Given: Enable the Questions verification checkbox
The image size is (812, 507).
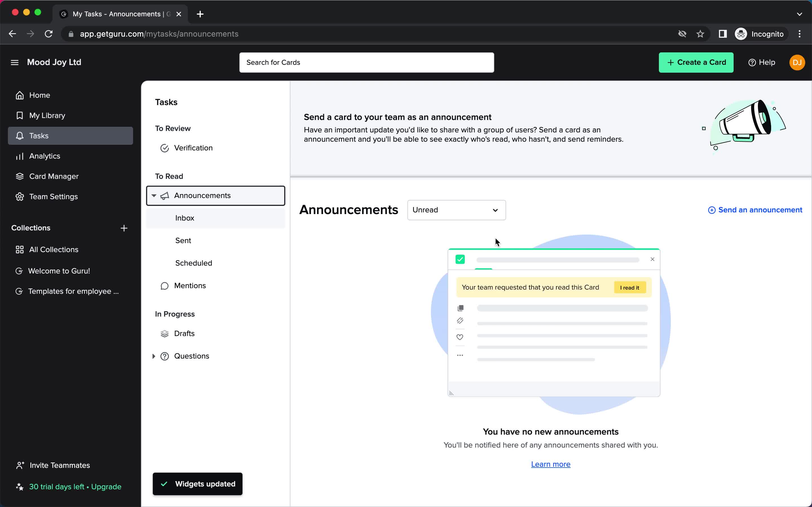Looking at the screenshot, I should click(153, 356).
